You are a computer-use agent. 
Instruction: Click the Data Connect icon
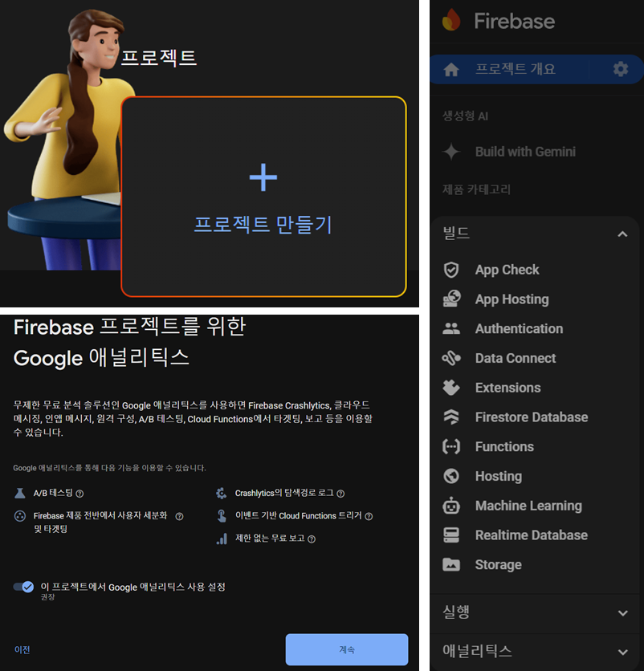pos(451,358)
